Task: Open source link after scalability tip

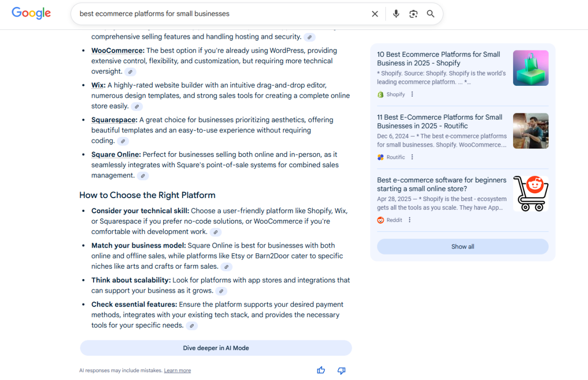Action: tap(221, 291)
